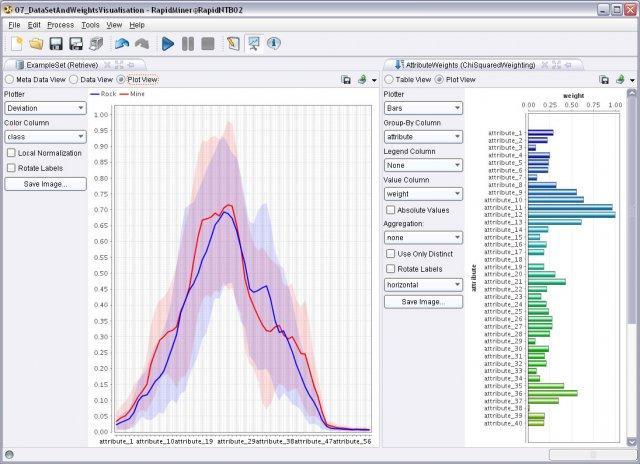Screen dimensions: 640x464
Task: Click the Pause process icon
Action: [x=187, y=44]
